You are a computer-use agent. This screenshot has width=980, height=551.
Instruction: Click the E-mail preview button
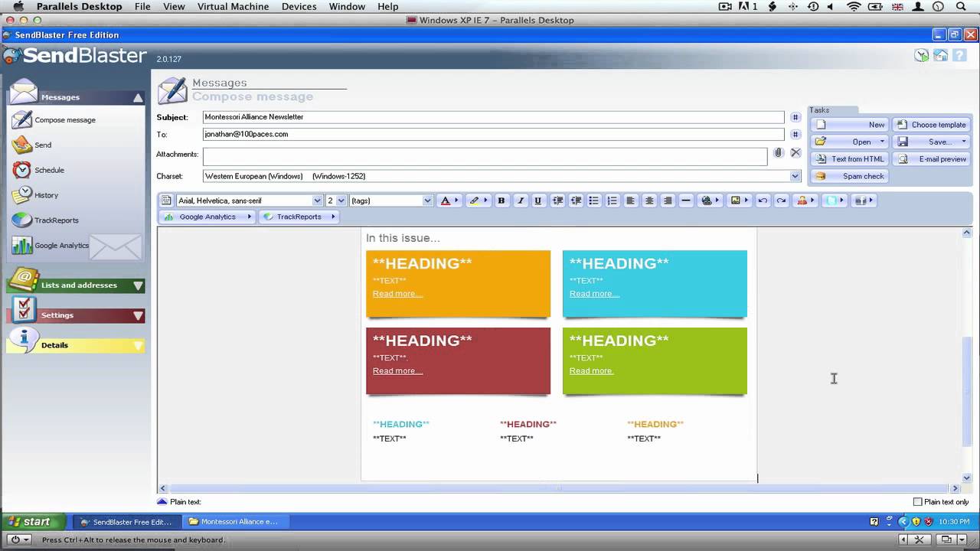tap(932, 159)
